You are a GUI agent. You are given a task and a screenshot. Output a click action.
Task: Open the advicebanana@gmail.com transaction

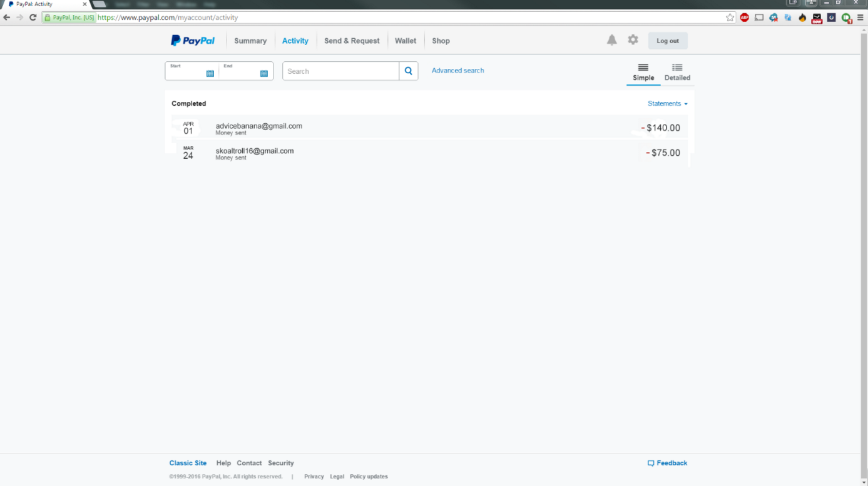259,126
